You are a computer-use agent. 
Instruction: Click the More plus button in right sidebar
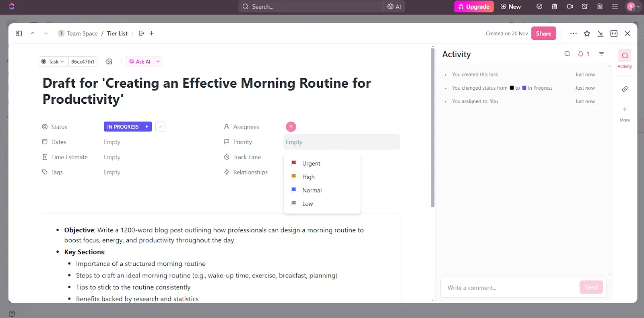tap(625, 114)
